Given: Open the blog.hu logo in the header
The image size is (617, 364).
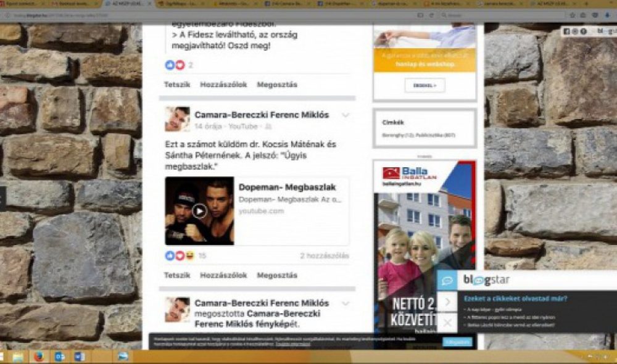Looking at the screenshot, I should (606, 31).
